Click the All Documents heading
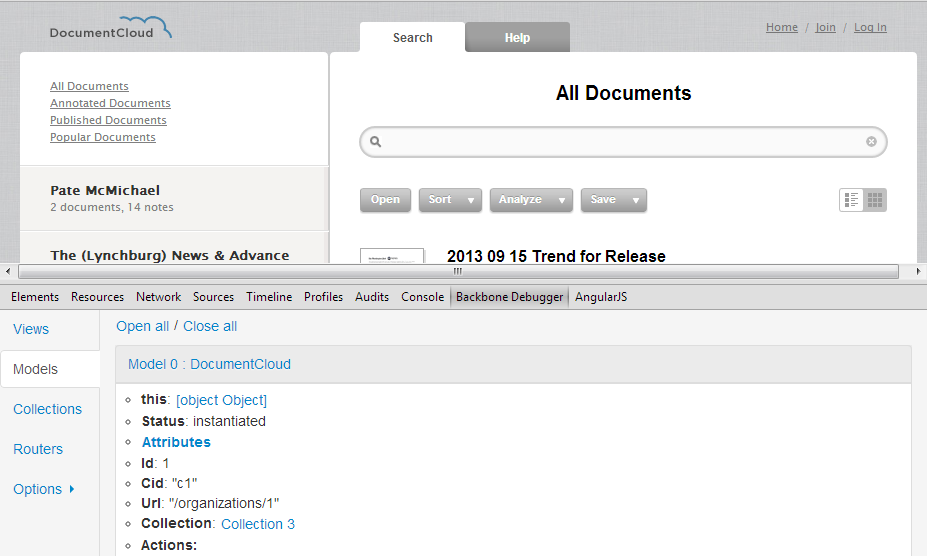This screenshot has width=927, height=556. click(x=624, y=93)
